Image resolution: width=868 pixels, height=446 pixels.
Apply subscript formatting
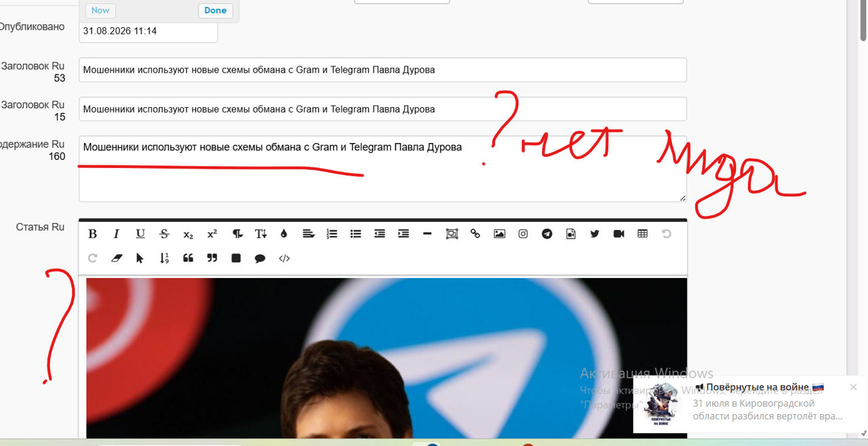pyautogui.click(x=188, y=234)
